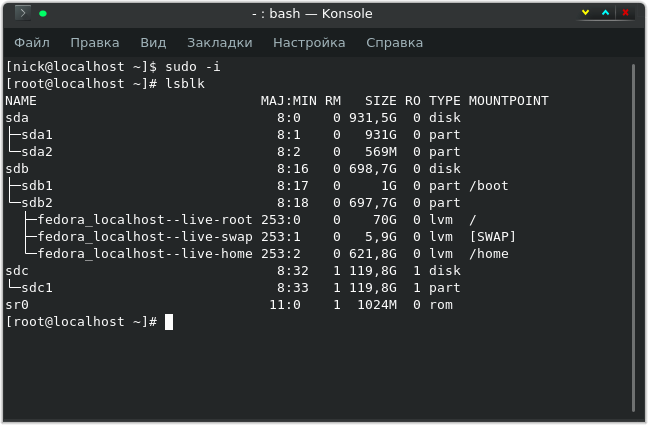This screenshot has height=425, width=648.
Task: Open the Вид menu
Action: [x=153, y=43]
